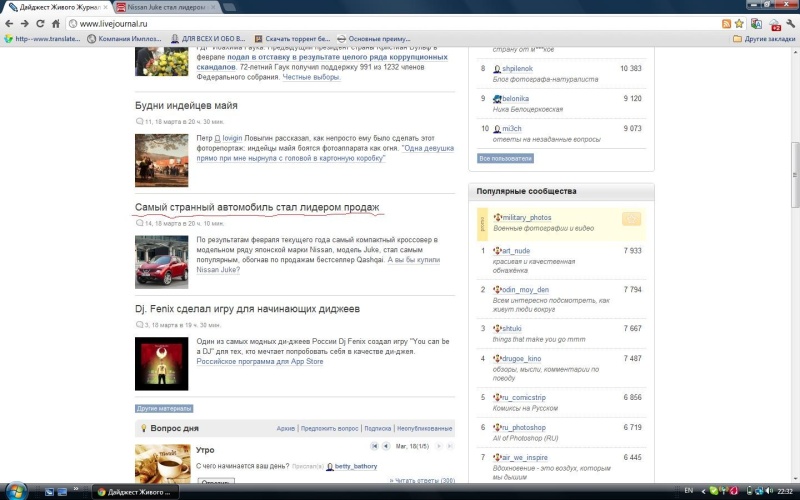
Task: Click the volume speaker tray icon
Action: (x=768, y=491)
